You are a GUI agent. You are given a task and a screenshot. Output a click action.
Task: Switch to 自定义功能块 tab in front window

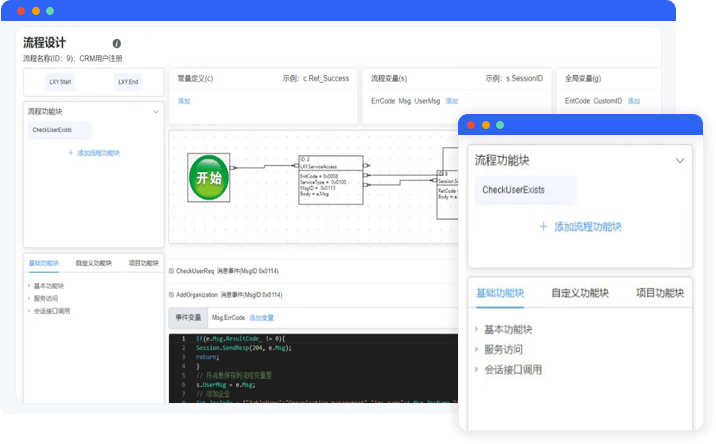click(580, 293)
